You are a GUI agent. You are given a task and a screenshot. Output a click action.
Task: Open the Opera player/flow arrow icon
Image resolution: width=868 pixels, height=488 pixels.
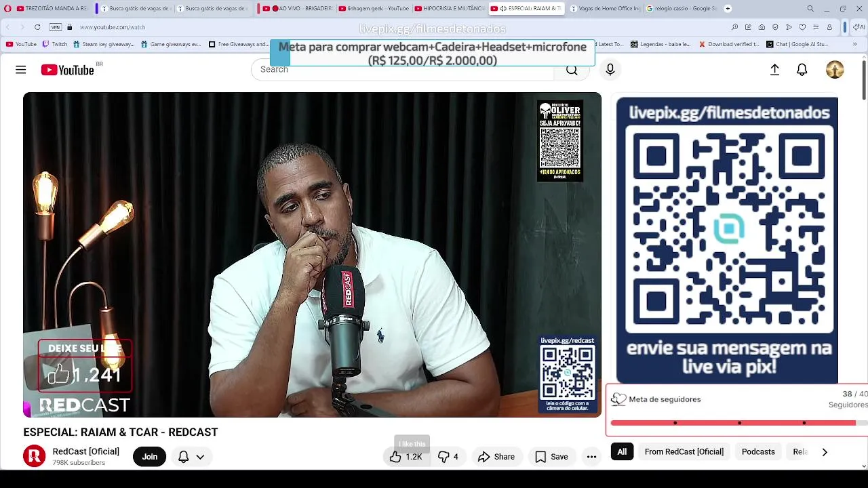789,27
